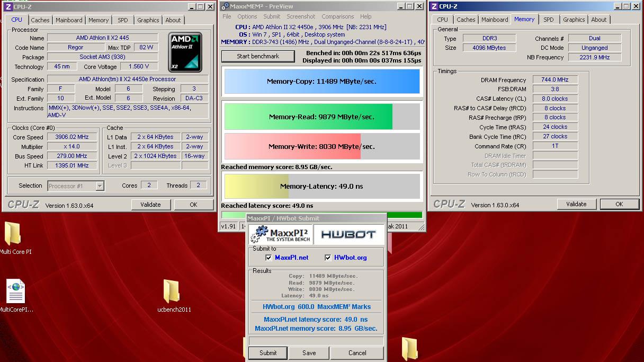Click the Memory-Read 9879 MByte/sec bar
Viewport: 644px width, 362px height.
(322, 117)
